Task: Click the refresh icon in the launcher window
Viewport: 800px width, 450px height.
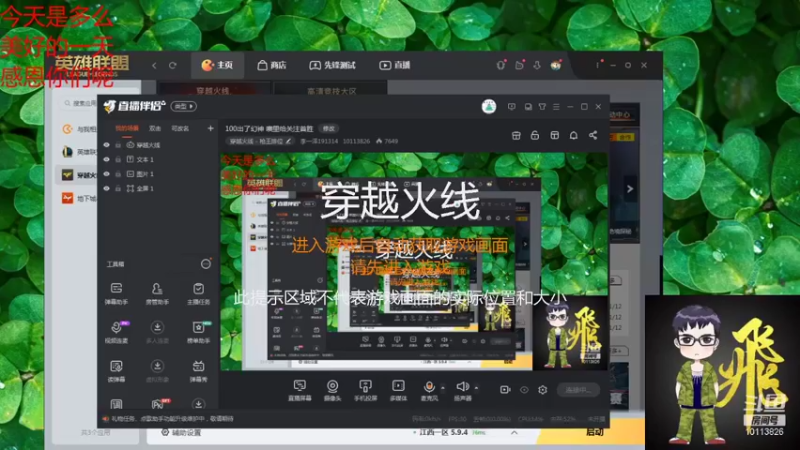Action: coord(172,65)
